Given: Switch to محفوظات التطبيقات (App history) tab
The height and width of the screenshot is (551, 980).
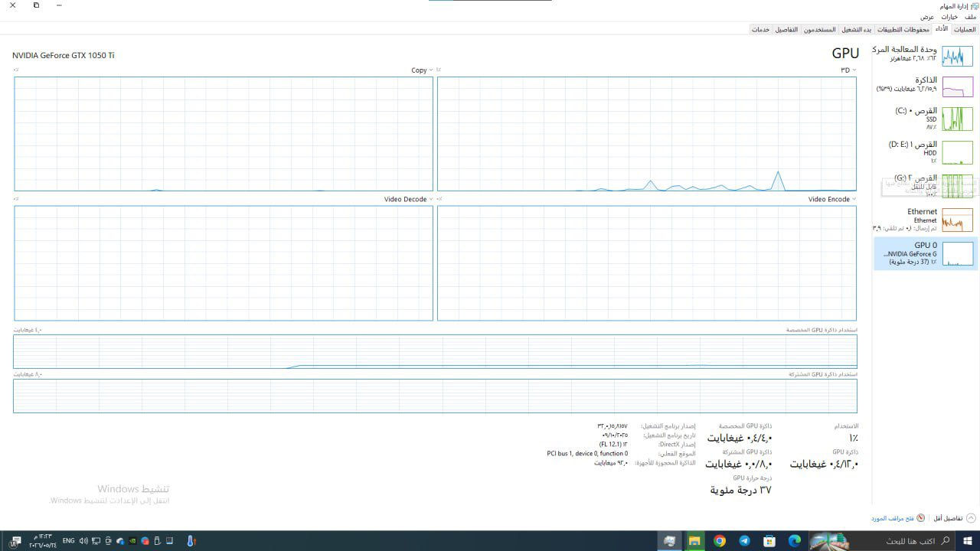Looking at the screenshot, I should pos(903,29).
